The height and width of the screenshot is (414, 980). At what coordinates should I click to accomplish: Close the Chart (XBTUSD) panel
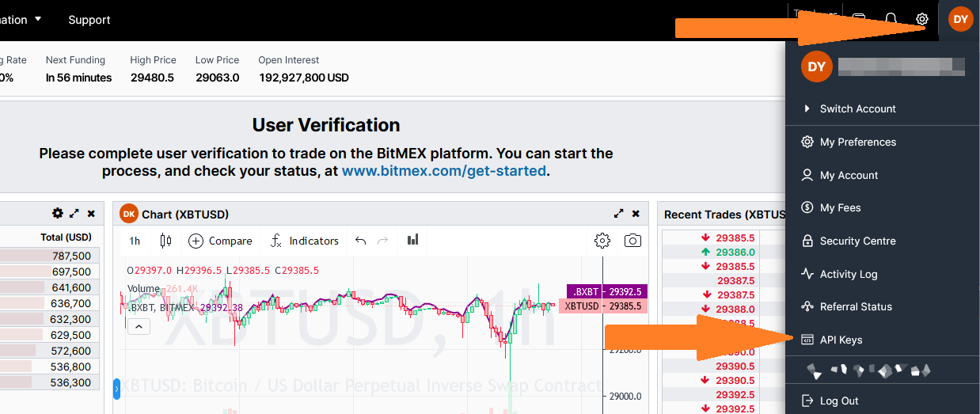point(636,214)
